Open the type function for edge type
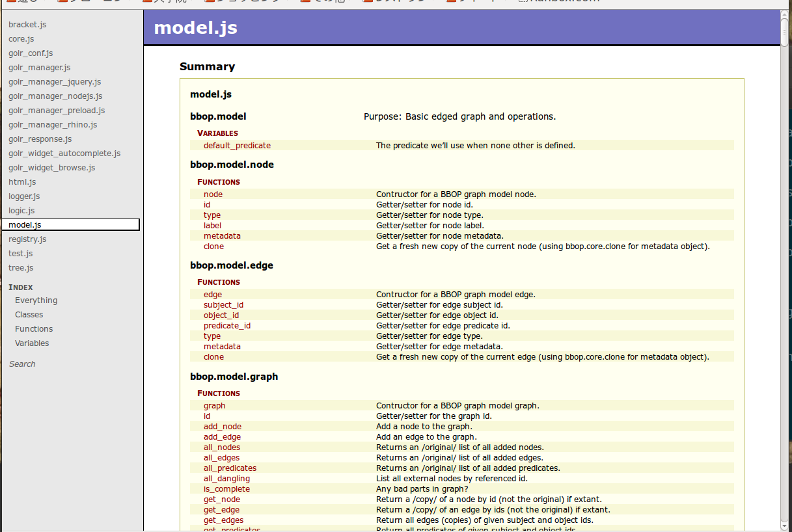Image resolution: width=792 pixels, height=532 pixels. pyautogui.click(x=212, y=336)
